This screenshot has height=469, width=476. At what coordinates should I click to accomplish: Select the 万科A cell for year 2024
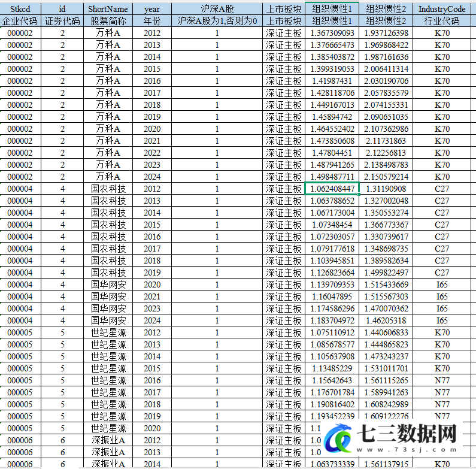coord(108,177)
